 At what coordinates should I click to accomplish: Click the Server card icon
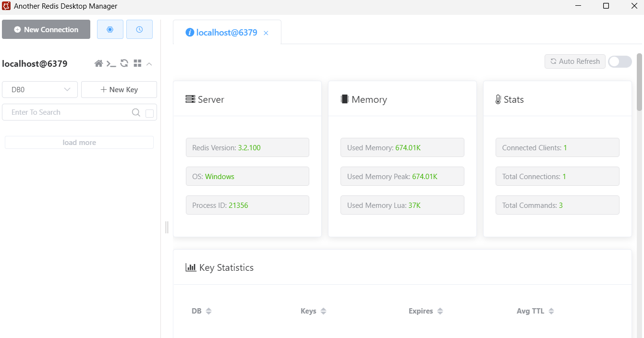point(190,99)
